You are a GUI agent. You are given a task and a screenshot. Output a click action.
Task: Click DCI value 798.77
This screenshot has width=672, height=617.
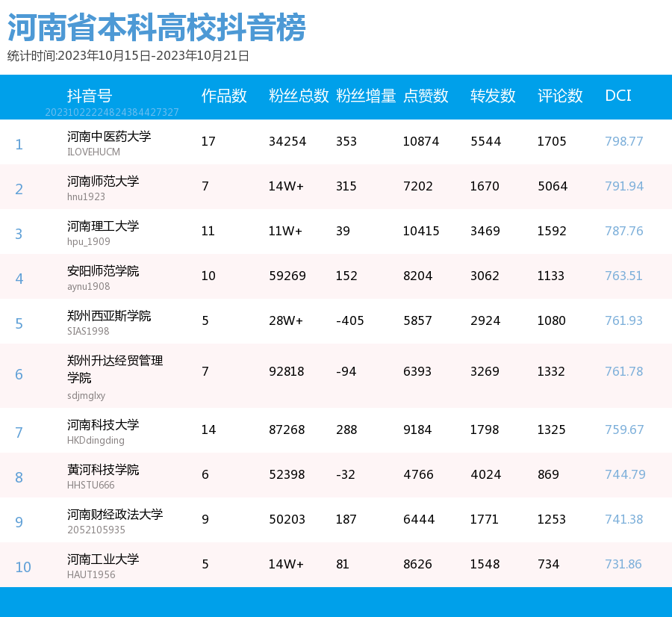pyautogui.click(x=623, y=141)
